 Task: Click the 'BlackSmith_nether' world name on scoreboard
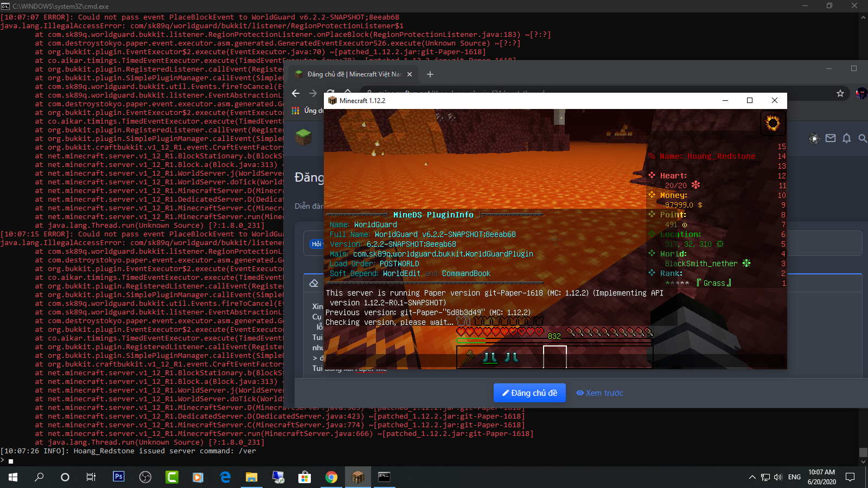701,264
